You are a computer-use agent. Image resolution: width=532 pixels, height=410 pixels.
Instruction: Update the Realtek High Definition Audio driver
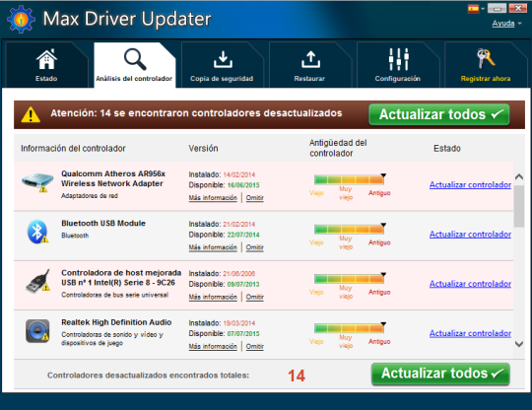pyautogui.click(x=470, y=333)
